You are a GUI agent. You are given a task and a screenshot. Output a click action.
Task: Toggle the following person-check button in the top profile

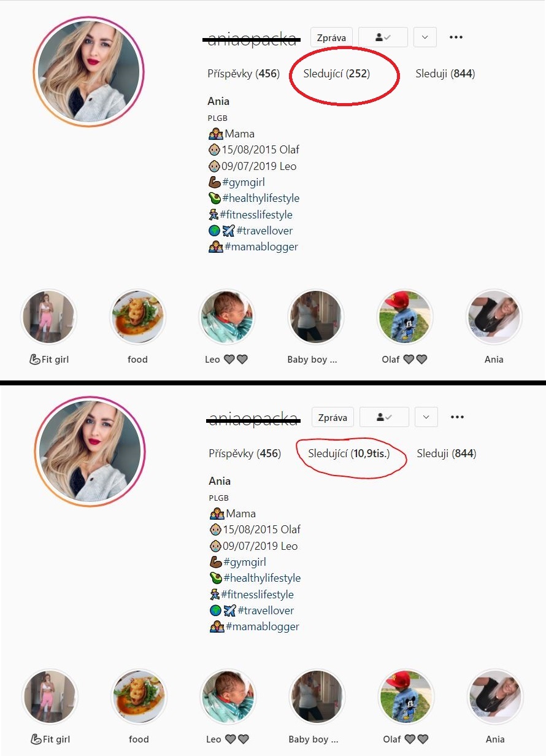[x=383, y=37]
